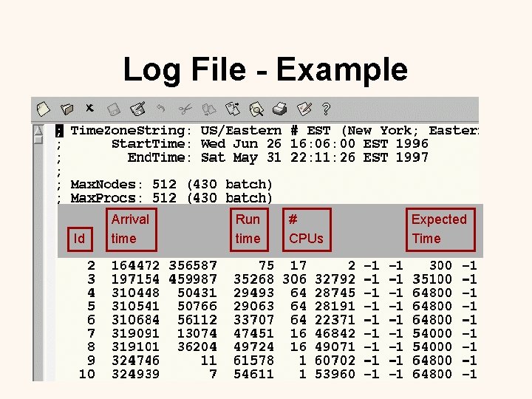Click arrival time 310448
This screenshot has height=399, width=532.
135,293
